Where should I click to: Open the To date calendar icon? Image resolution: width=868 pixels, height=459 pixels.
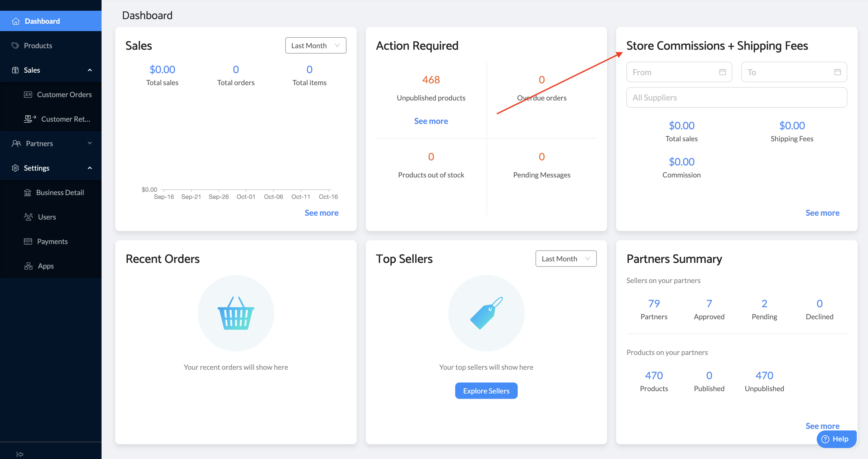(837, 72)
